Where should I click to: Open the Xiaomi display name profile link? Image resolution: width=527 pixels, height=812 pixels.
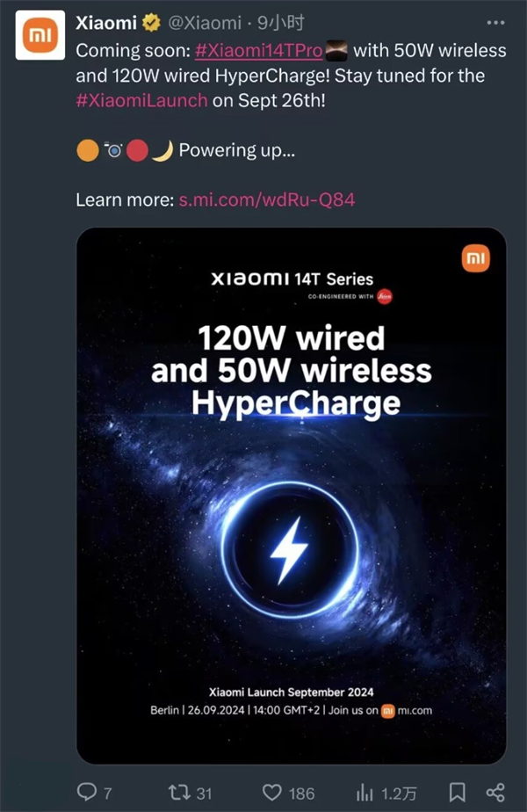(106, 24)
